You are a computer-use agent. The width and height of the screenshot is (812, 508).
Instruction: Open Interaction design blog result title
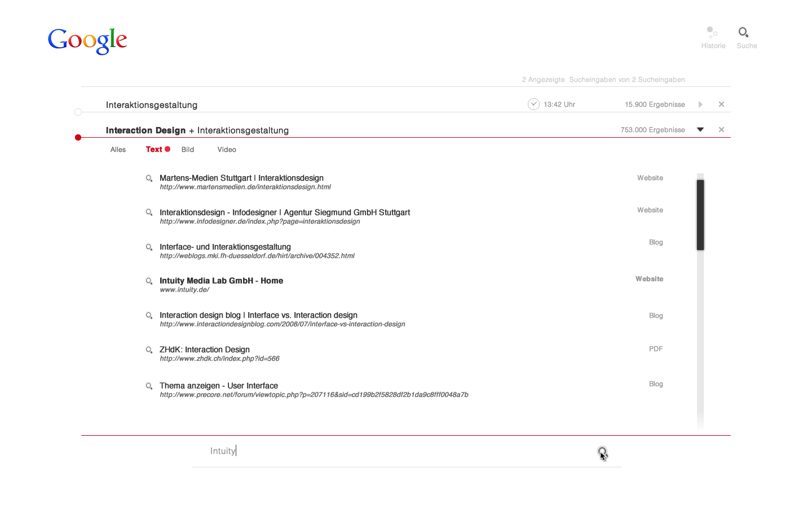coord(258,315)
